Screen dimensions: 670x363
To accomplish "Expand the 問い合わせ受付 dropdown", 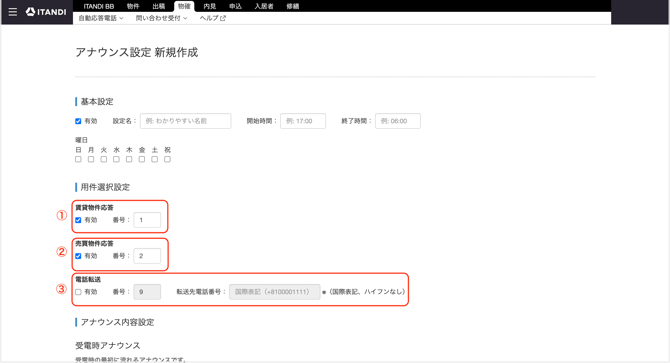I will pos(162,18).
